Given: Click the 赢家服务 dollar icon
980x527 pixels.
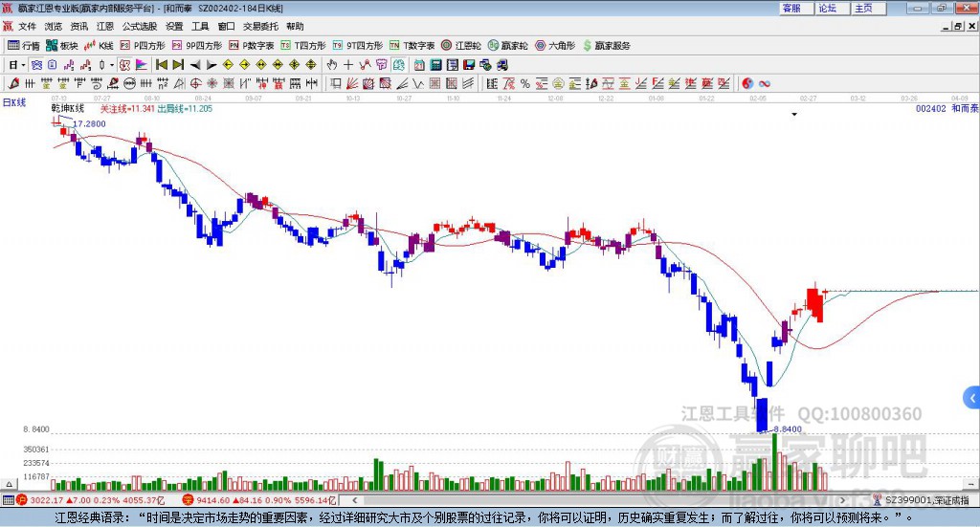Looking at the screenshot, I should 585,45.
